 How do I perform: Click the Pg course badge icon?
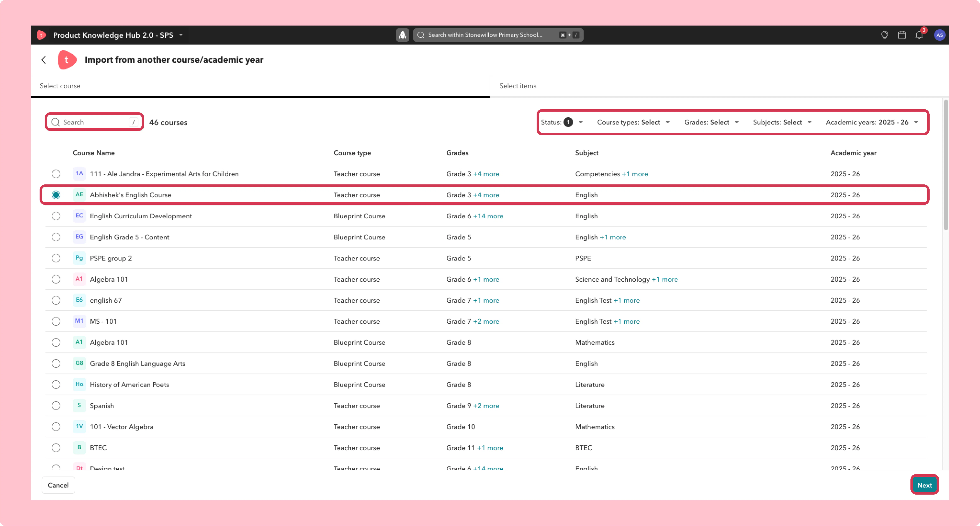coord(79,258)
